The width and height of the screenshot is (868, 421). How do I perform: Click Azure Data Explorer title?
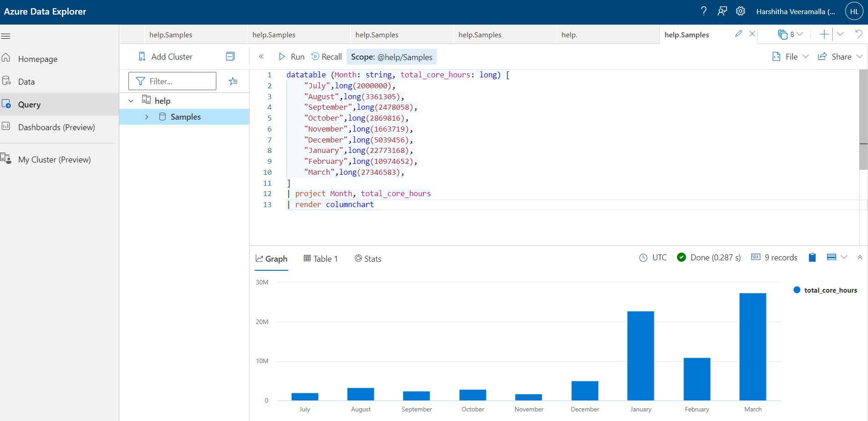pos(45,12)
